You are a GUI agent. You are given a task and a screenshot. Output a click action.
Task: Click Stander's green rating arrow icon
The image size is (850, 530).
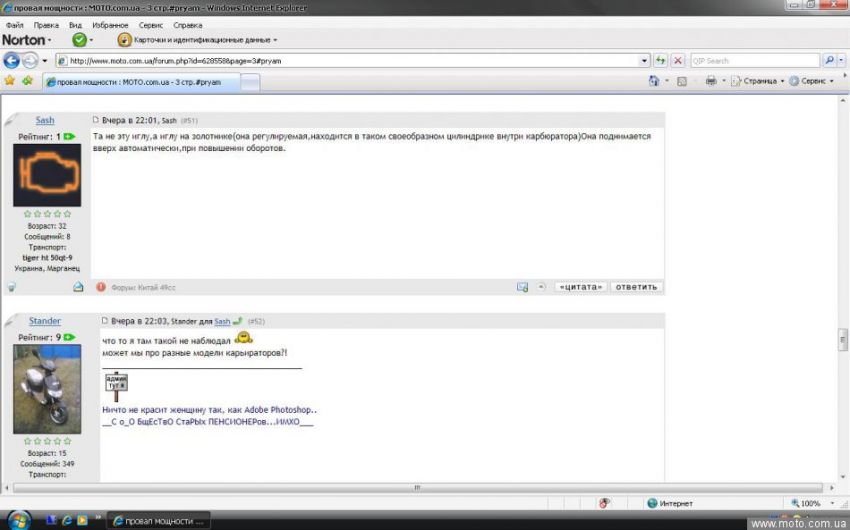coord(69,337)
